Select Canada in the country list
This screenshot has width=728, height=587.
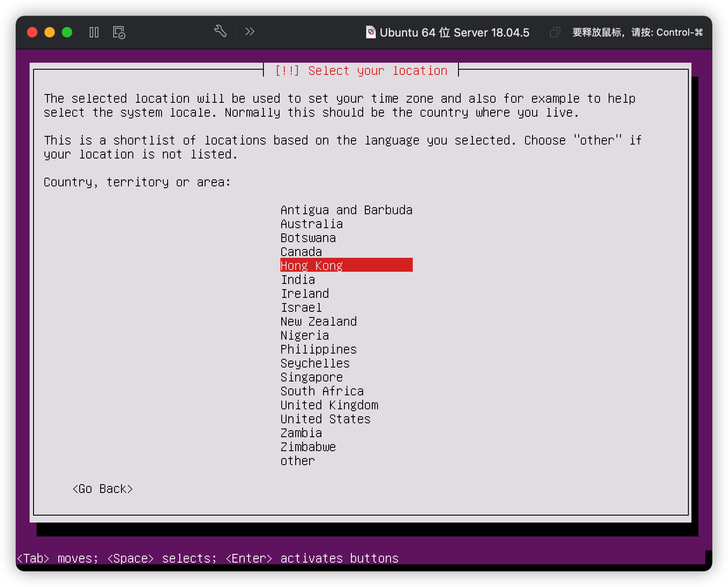tap(347, 252)
